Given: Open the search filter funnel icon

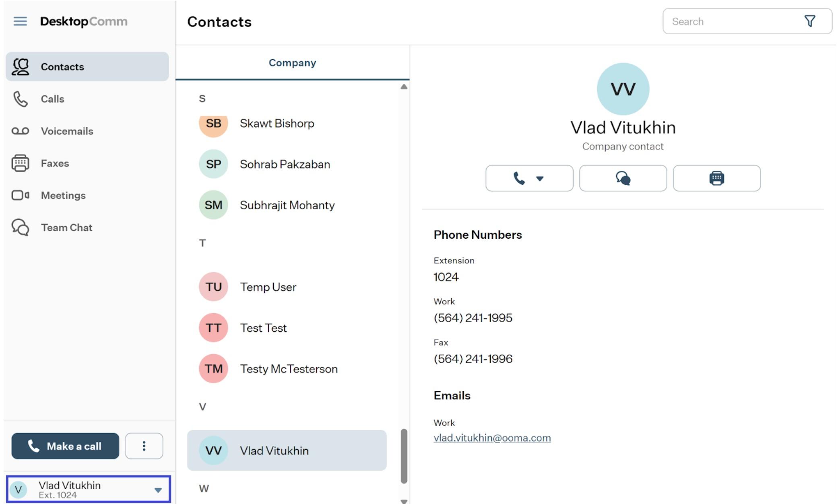Looking at the screenshot, I should point(809,21).
